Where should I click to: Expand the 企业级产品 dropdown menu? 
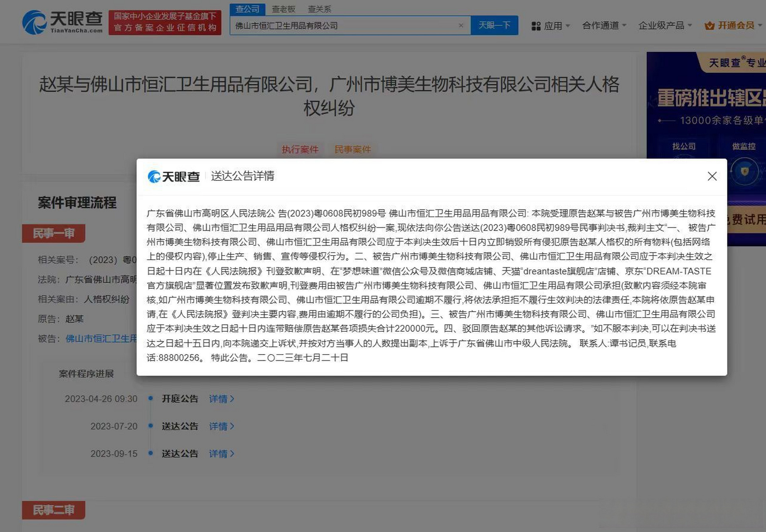(665, 25)
